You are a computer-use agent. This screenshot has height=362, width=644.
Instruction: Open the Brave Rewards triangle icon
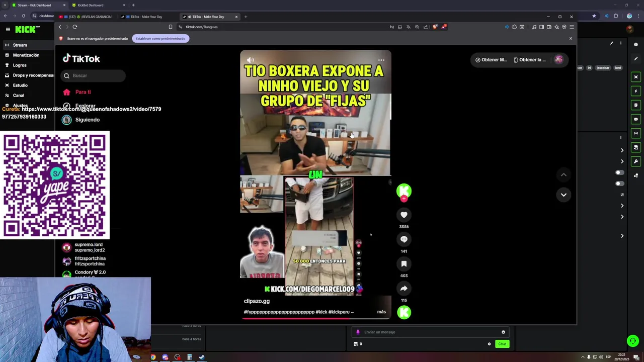point(443,27)
